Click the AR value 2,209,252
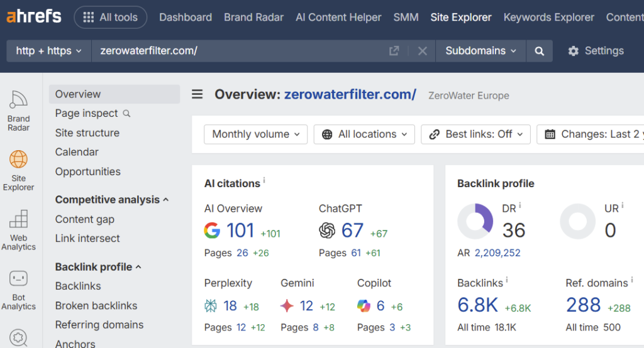Image resolution: width=644 pixels, height=348 pixels. click(497, 253)
